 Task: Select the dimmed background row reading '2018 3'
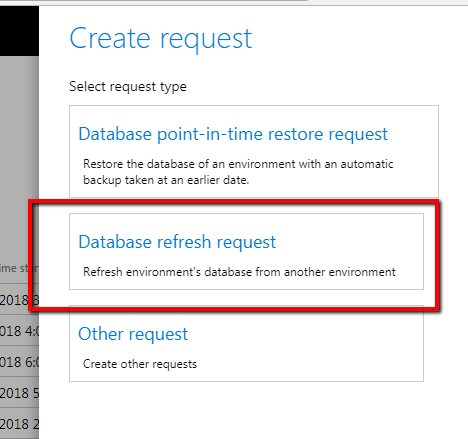pos(19,300)
